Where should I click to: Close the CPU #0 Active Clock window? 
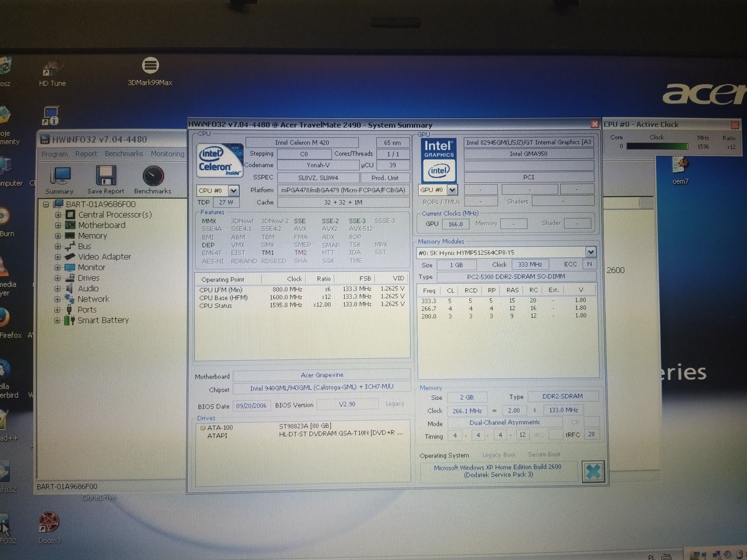734,124
